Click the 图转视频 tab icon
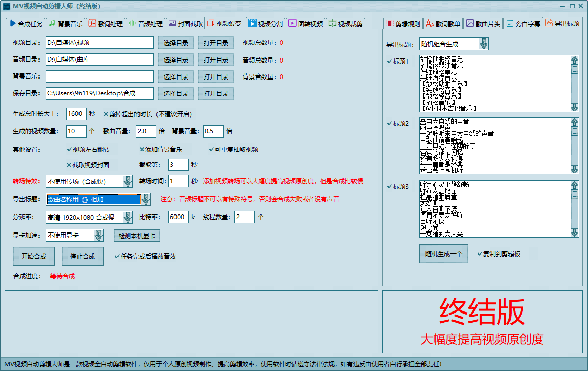 click(292, 24)
